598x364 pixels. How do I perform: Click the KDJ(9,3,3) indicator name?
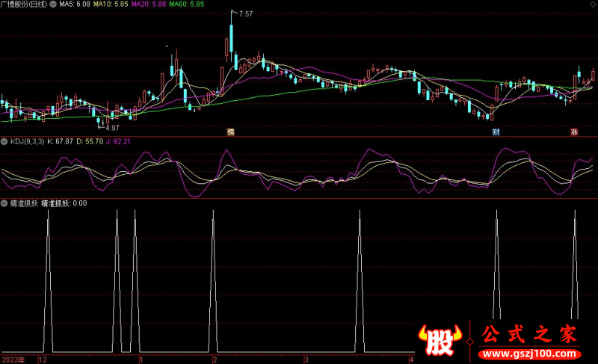point(27,141)
